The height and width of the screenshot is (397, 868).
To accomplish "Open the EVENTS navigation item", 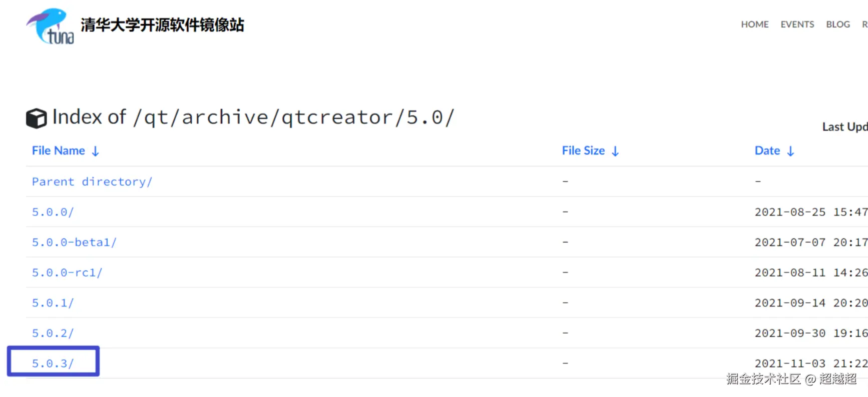I will (797, 24).
